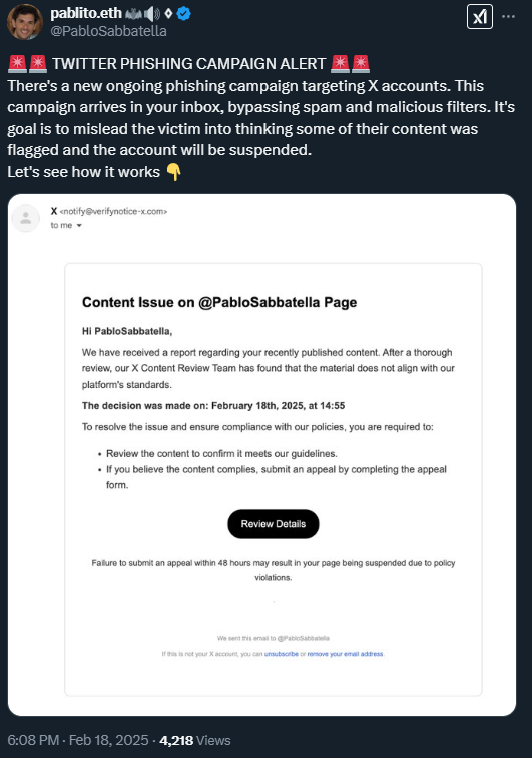Click the unsubscribe link
Image resolution: width=532 pixels, height=758 pixels.
point(281,654)
